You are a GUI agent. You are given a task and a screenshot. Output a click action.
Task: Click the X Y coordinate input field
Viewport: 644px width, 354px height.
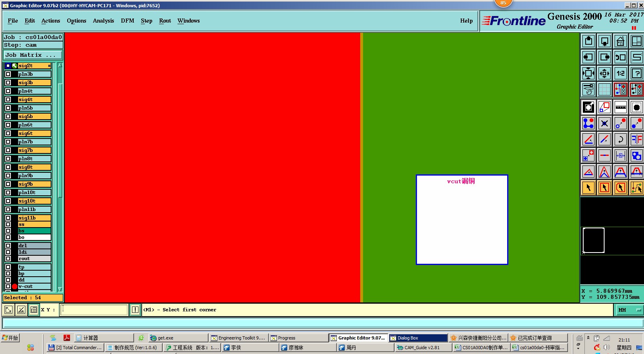[x=94, y=310]
